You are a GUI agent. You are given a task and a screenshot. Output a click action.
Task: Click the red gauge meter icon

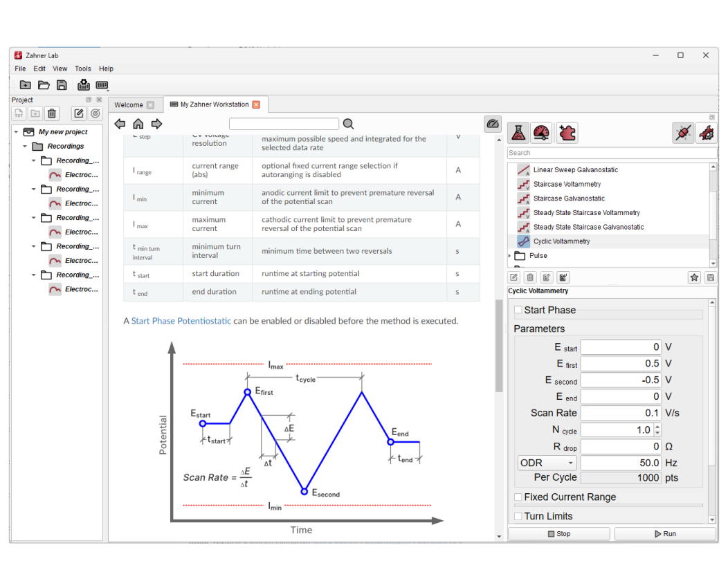[543, 133]
